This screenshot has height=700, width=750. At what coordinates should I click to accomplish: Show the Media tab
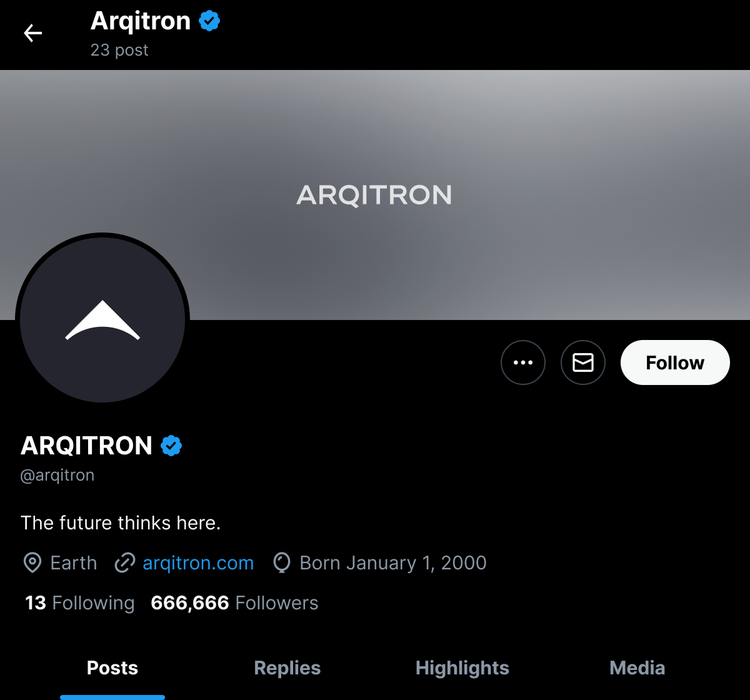[637, 668]
